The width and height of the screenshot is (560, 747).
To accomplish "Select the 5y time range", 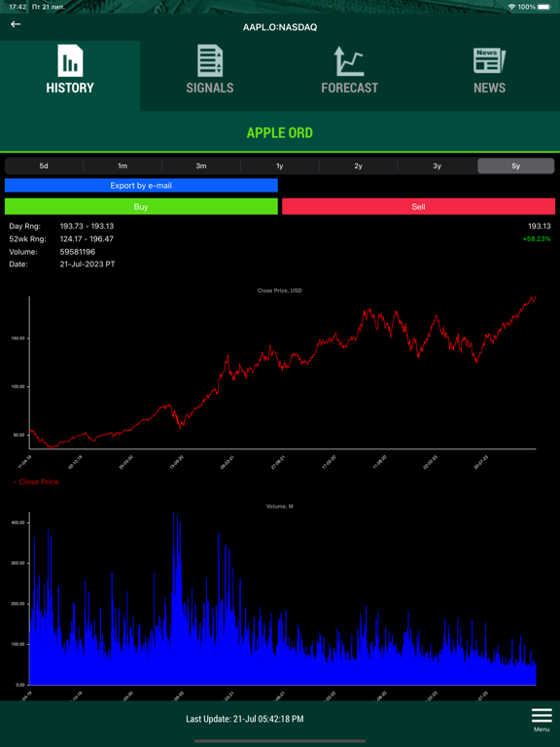I will click(x=515, y=165).
